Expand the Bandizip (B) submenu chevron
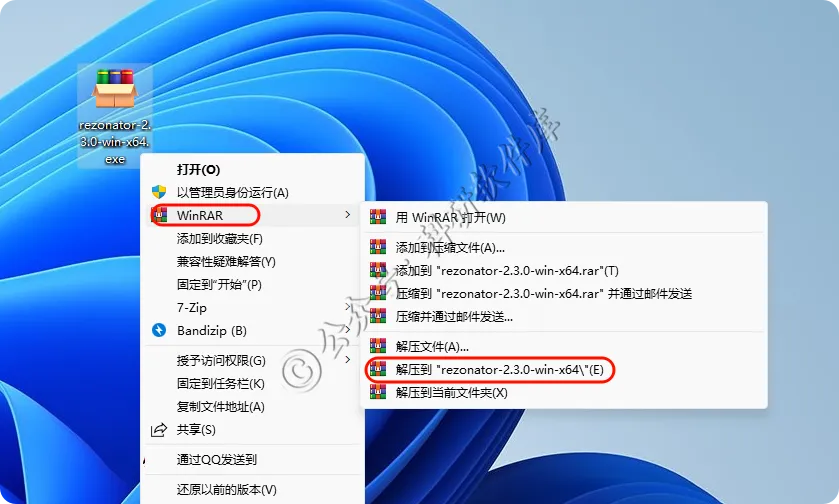Viewport: 839px width, 504px height. pos(348,330)
